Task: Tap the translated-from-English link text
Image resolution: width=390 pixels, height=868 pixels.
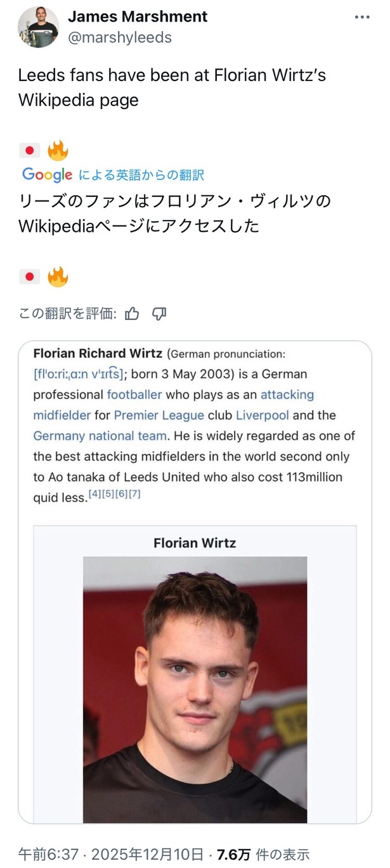Action: pyautogui.click(x=141, y=175)
